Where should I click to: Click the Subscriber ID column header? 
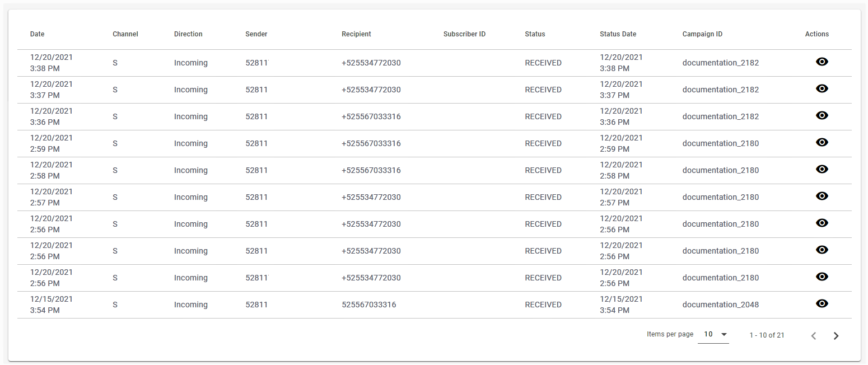[464, 34]
